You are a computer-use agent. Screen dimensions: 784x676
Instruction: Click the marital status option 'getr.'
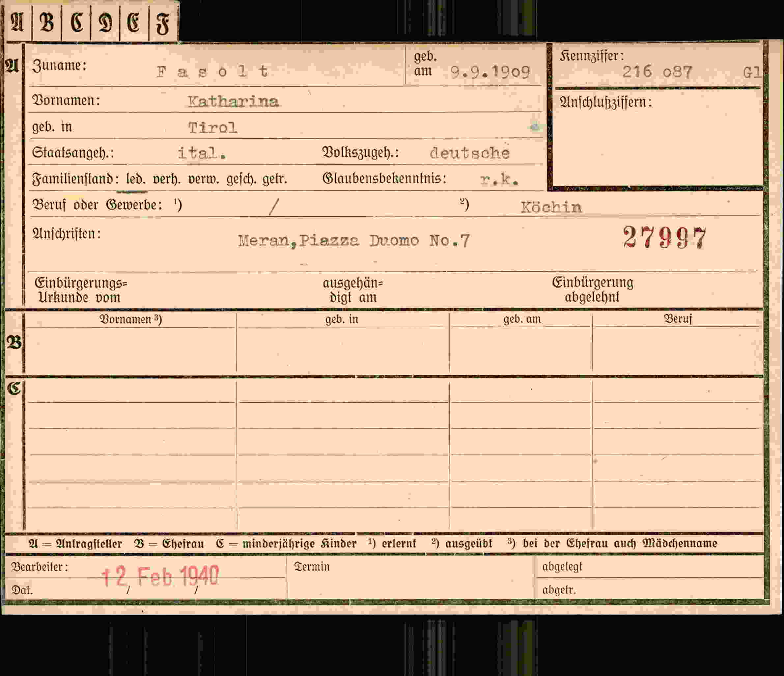[x=275, y=179]
